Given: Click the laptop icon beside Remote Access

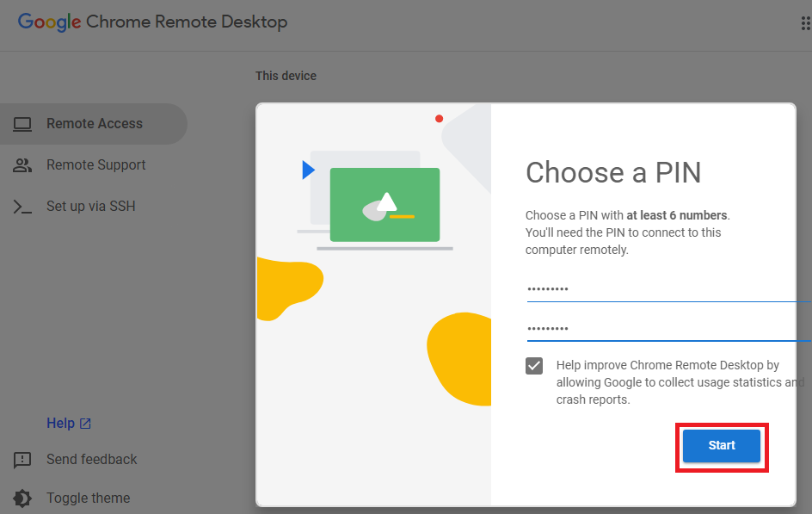Looking at the screenshot, I should click(22, 124).
